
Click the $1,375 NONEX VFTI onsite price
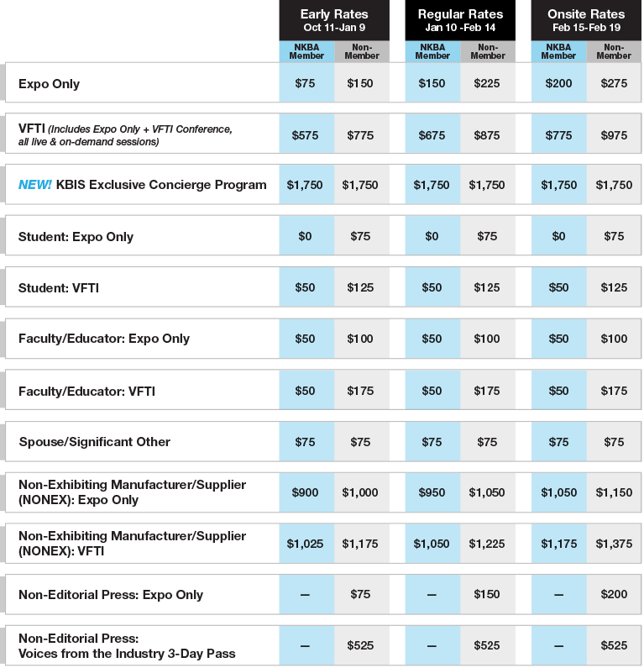point(614,544)
